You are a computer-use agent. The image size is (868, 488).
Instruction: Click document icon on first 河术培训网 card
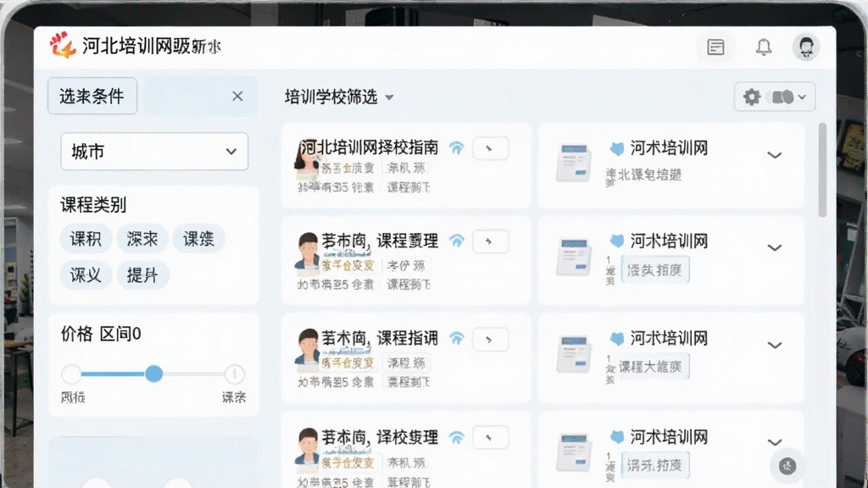coord(574,162)
